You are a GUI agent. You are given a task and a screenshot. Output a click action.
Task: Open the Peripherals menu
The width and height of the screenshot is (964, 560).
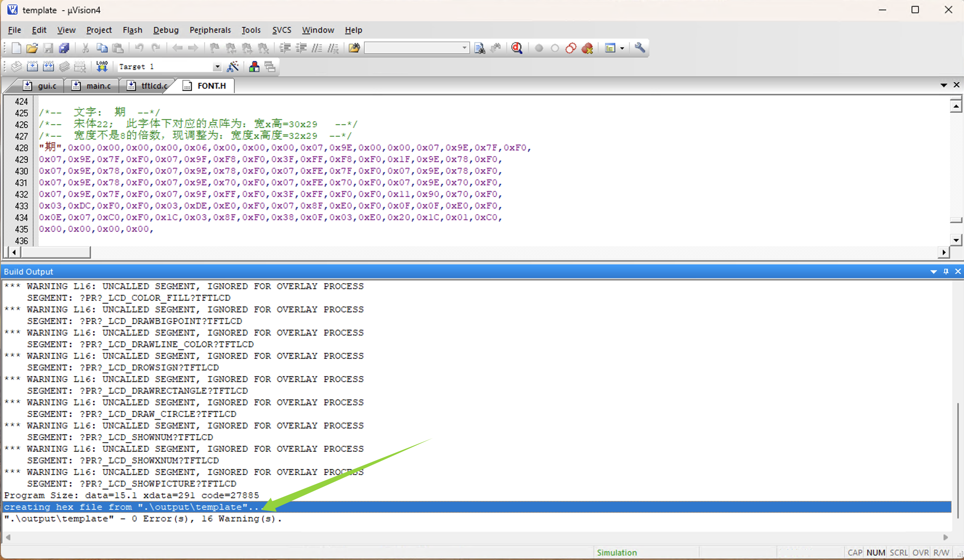pos(210,30)
